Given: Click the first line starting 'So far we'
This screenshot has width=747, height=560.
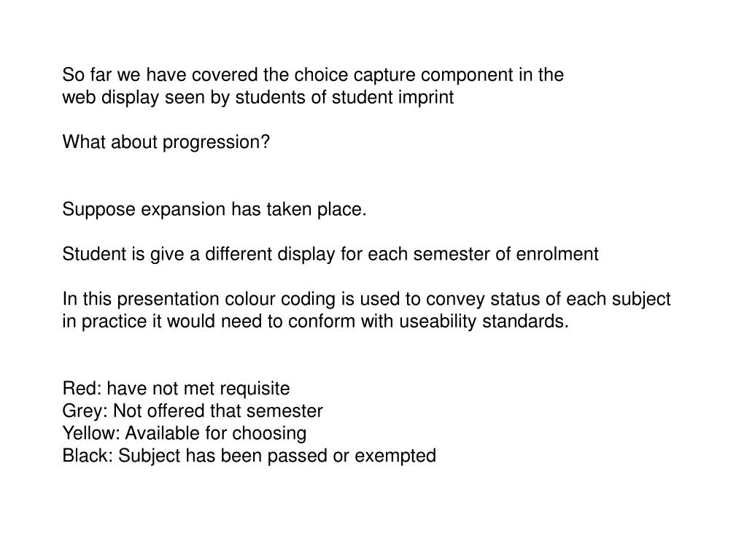Looking at the screenshot, I should pos(313,75).
